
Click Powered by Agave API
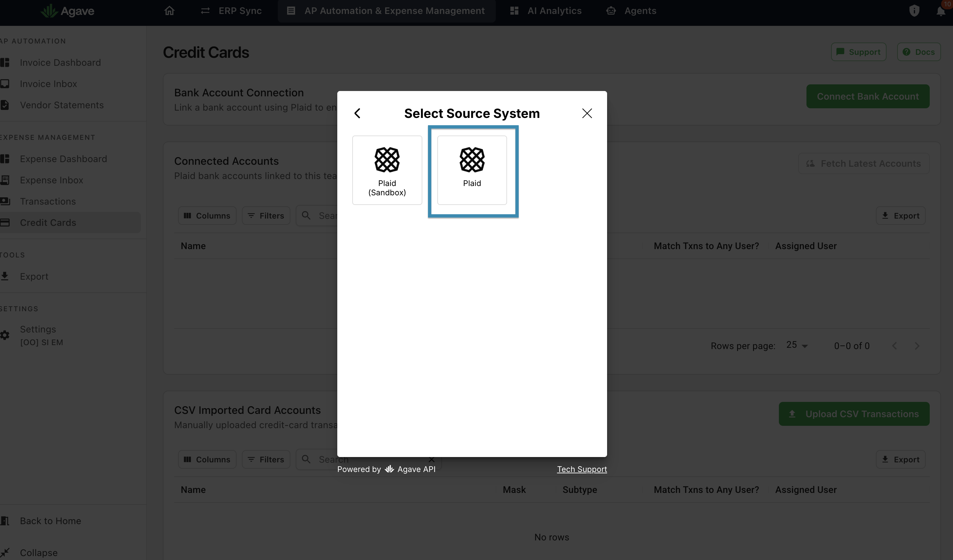(386, 469)
